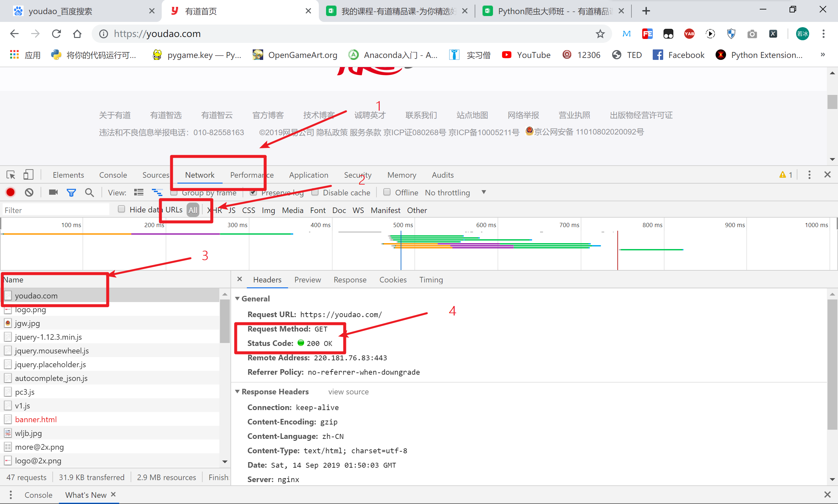Toggle the Offline checkbox
Viewport: 838px width, 504px height.
pyautogui.click(x=387, y=192)
